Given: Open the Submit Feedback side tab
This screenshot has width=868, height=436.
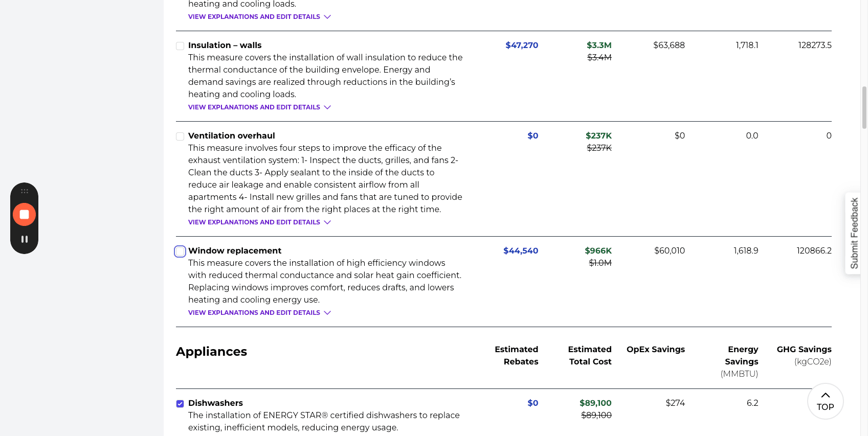Looking at the screenshot, I should 854,234.
